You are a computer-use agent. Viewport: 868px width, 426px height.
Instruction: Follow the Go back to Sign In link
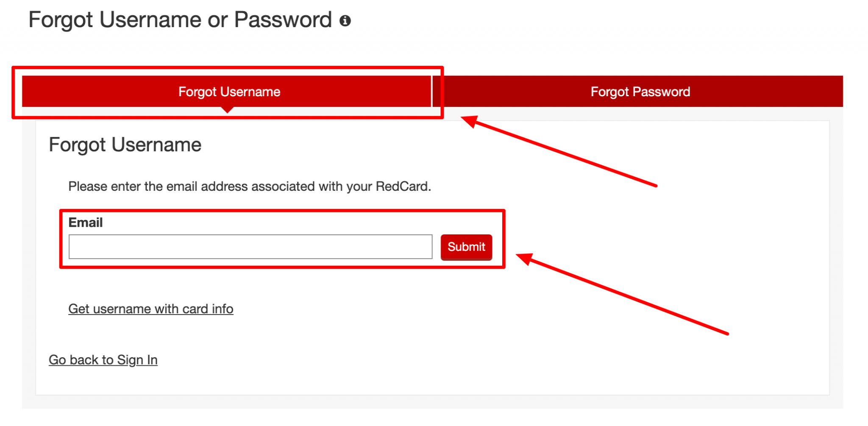(103, 360)
